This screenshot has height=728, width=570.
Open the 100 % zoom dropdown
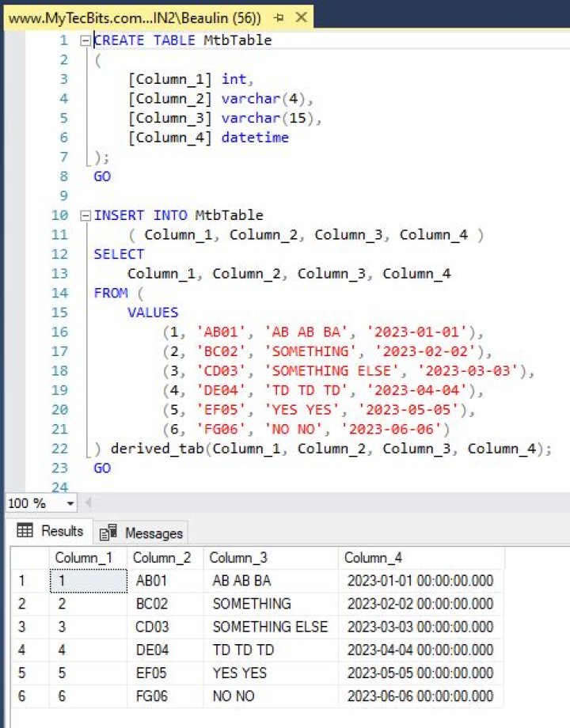(x=70, y=503)
